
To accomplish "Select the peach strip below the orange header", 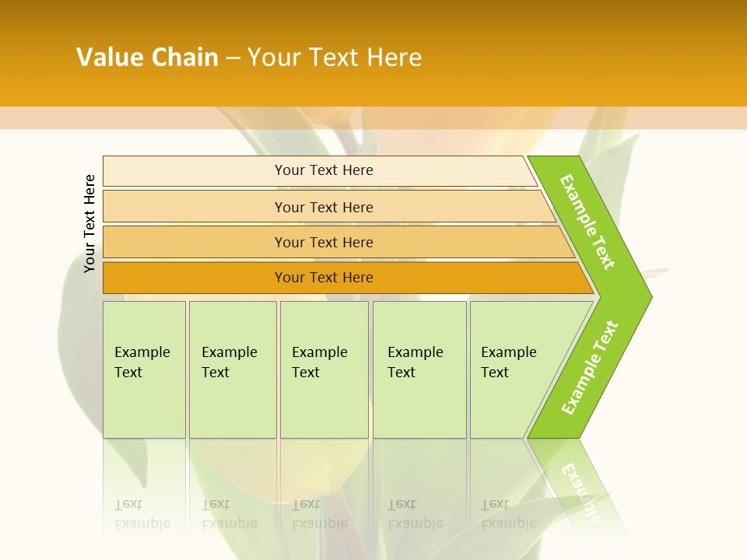I will (373, 118).
